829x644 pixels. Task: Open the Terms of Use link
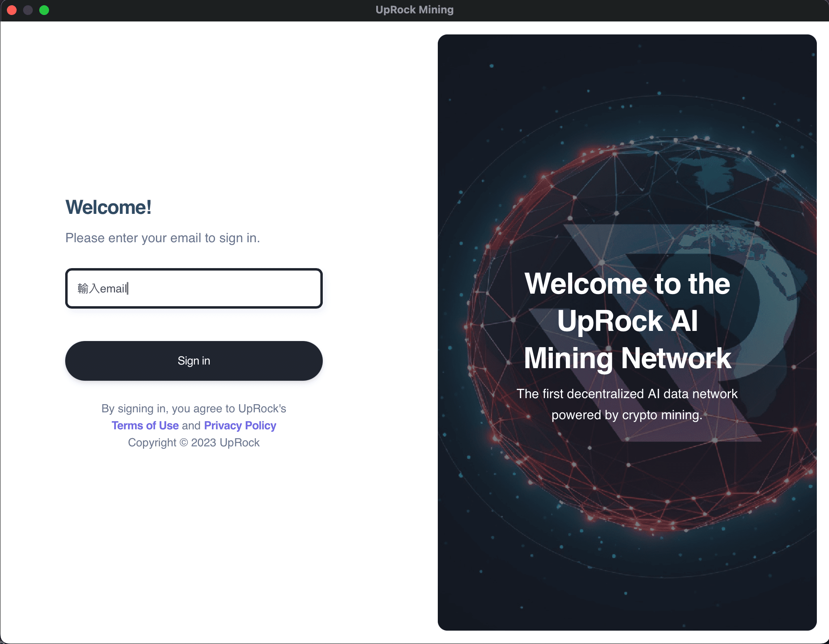pos(145,425)
